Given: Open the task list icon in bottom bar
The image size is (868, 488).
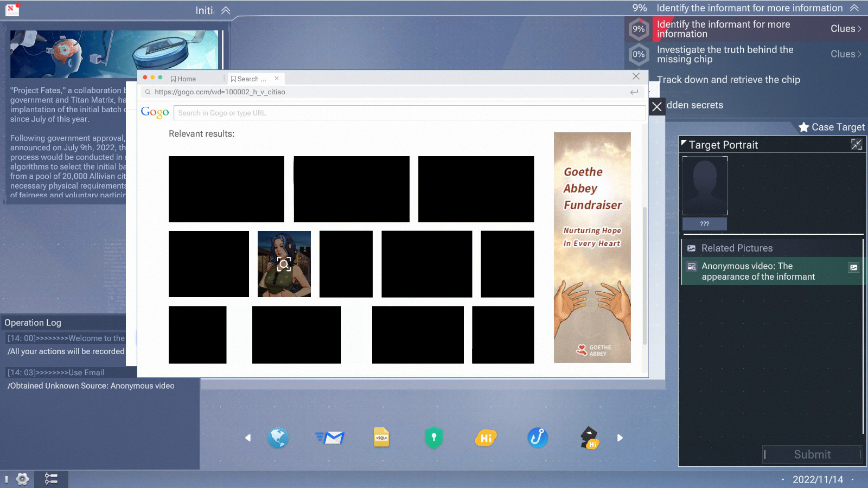Looking at the screenshot, I should (x=51, y=479).
